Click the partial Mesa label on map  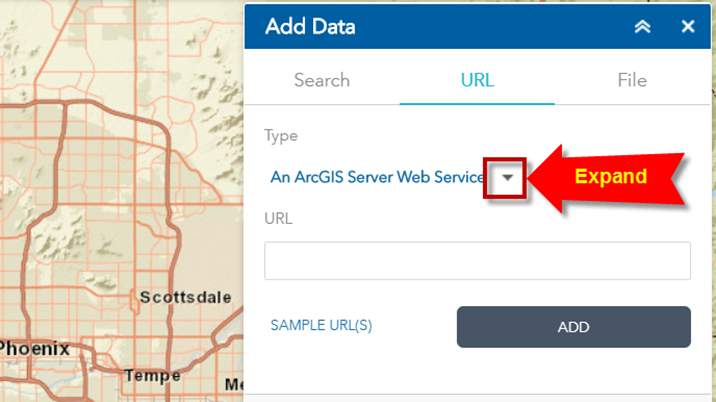(x=234, y=385)
